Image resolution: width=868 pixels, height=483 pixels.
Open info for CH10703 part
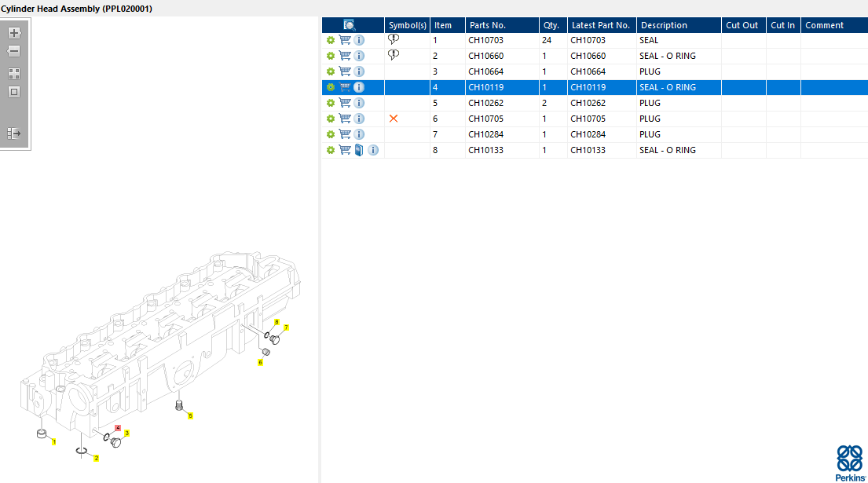click(x=359, y=40)
